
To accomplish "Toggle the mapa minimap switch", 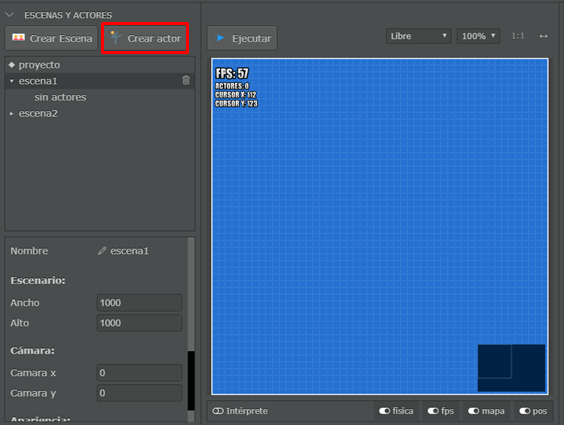I will [486, 411].
